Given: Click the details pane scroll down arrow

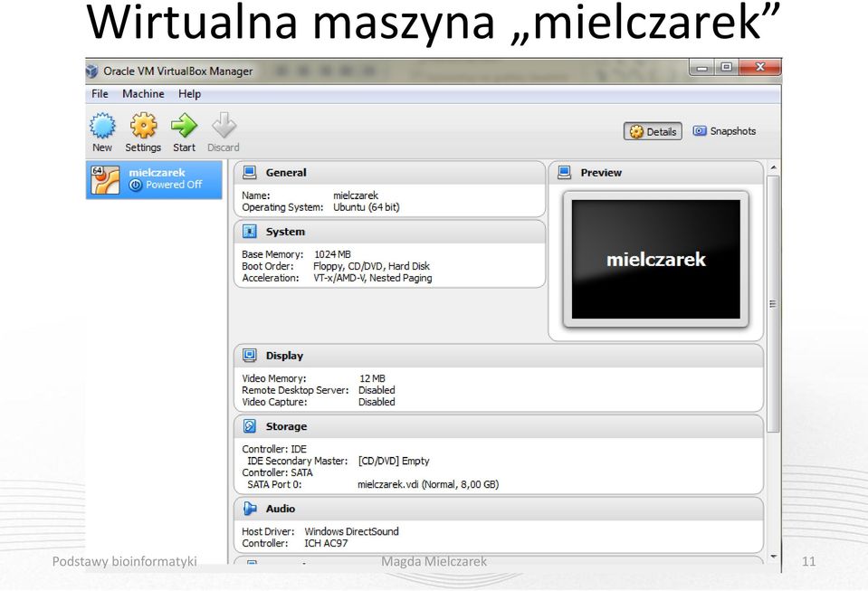Looking at the screenshot, I should click(x=773, y=557).
